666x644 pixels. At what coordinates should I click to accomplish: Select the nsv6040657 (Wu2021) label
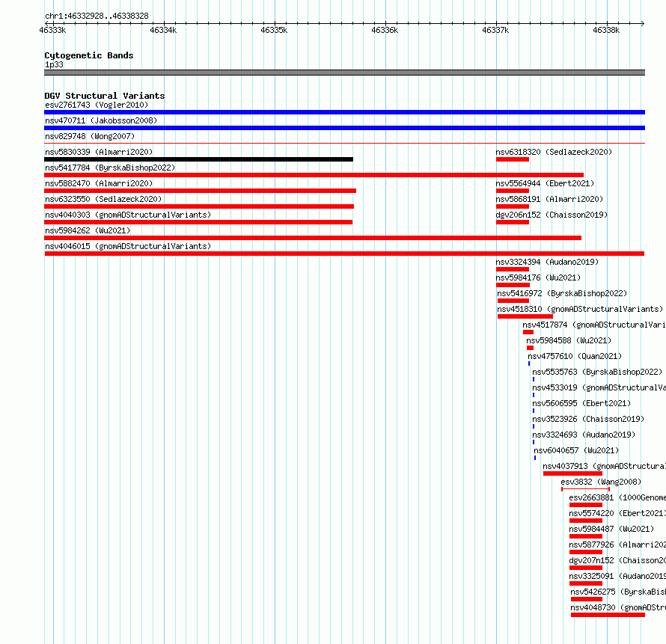(x=576, y=450)
